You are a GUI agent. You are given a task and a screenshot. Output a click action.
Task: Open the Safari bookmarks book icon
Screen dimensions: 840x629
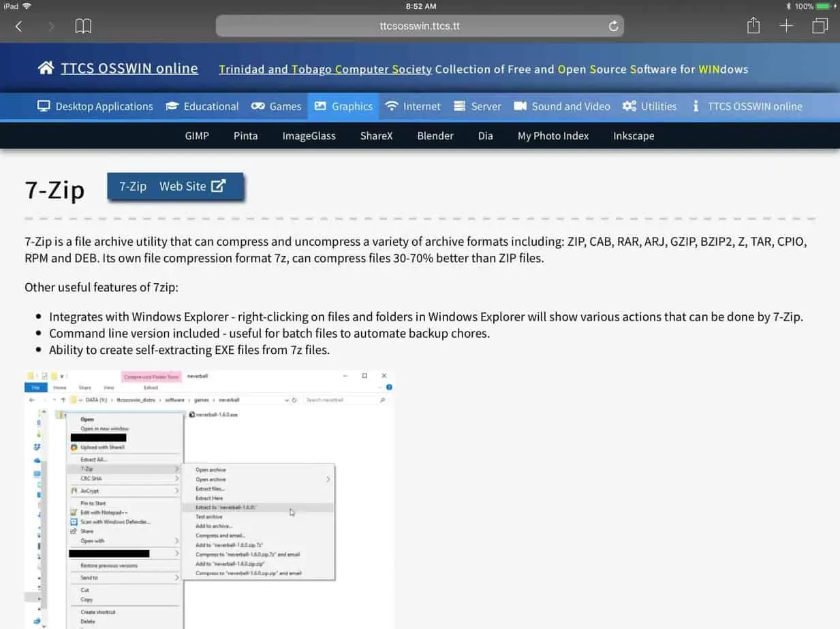(x=83, y=27)
